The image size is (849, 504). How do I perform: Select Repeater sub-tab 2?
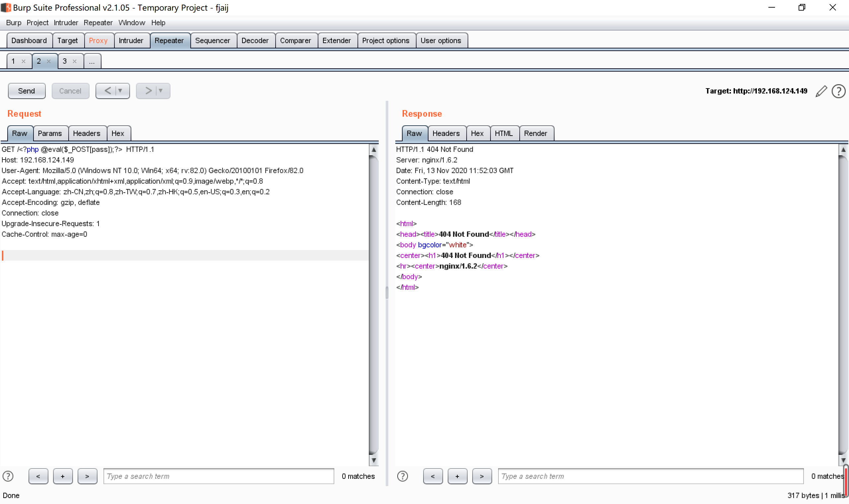tap(39, 61)
